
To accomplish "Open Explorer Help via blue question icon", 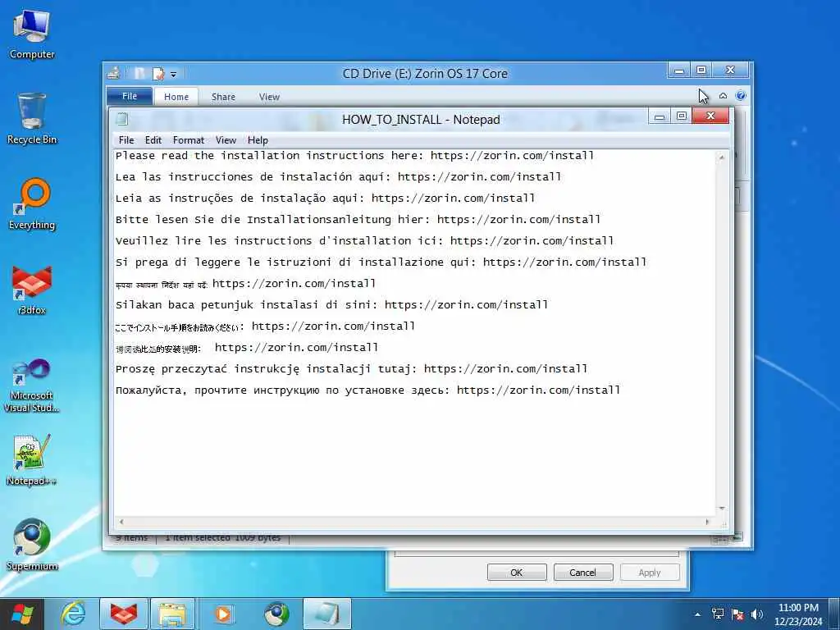I will 741,96.
